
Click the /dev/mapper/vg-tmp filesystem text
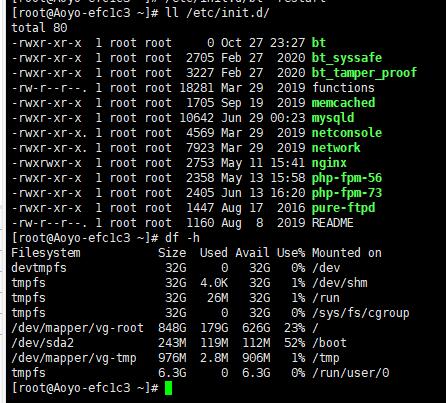(74, 358)
